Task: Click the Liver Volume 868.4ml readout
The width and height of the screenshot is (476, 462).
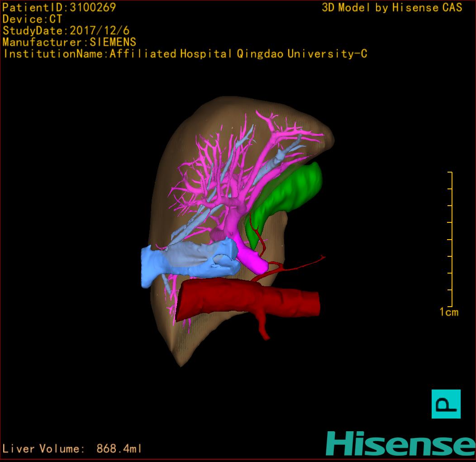Action: (x=72, y=449)
